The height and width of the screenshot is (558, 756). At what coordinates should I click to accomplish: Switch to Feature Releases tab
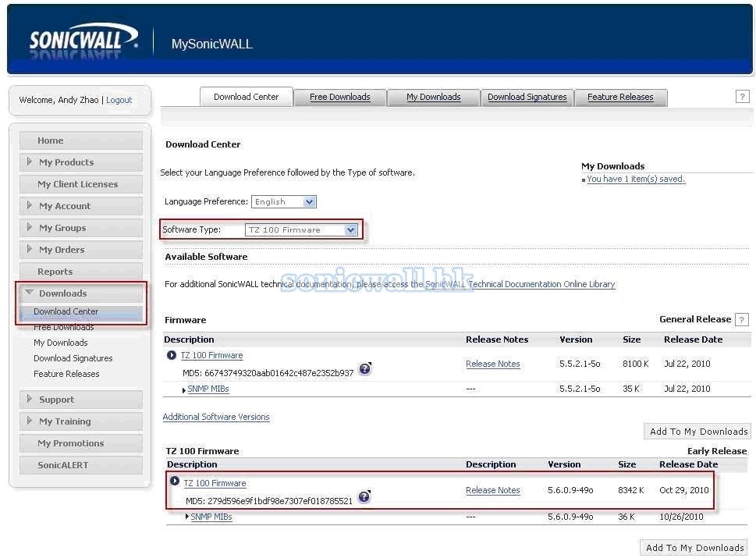[x=620, y=97]
